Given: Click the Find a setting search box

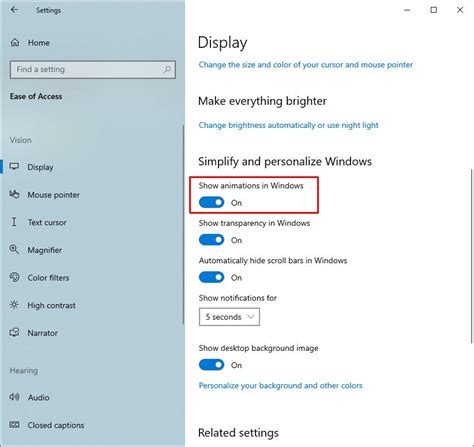Looking at the screenshot, I should click(x=93, y=69).
